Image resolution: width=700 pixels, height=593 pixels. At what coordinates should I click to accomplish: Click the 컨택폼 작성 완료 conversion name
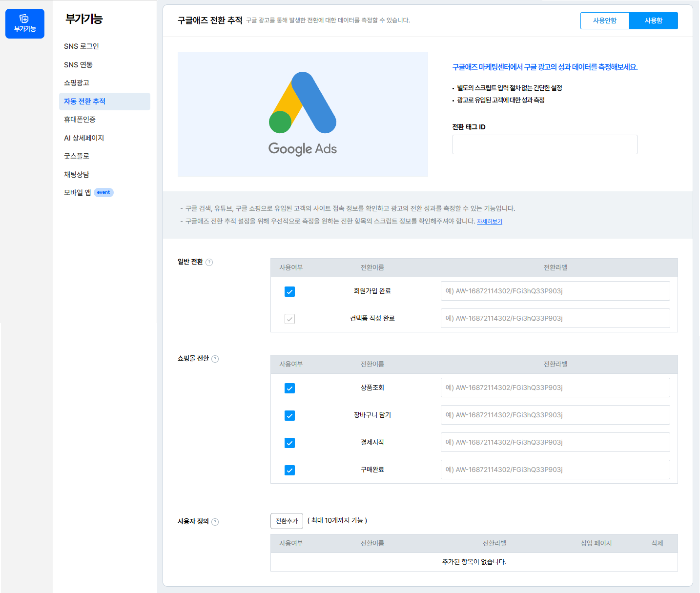(x=372, y=318)
